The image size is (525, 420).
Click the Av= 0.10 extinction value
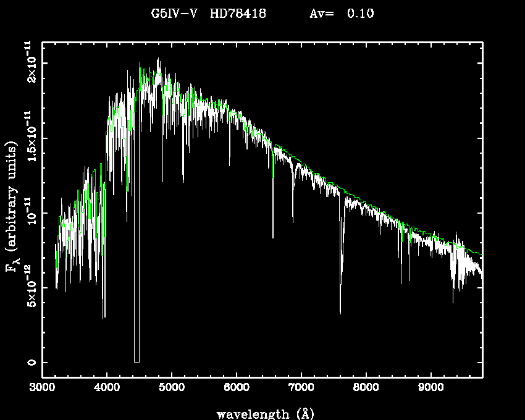tap(342, 14)
